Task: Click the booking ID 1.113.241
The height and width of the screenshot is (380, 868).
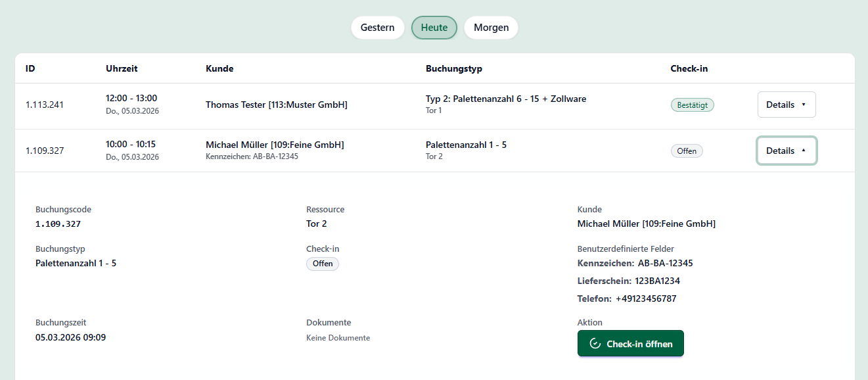Action: click(45, 105)
